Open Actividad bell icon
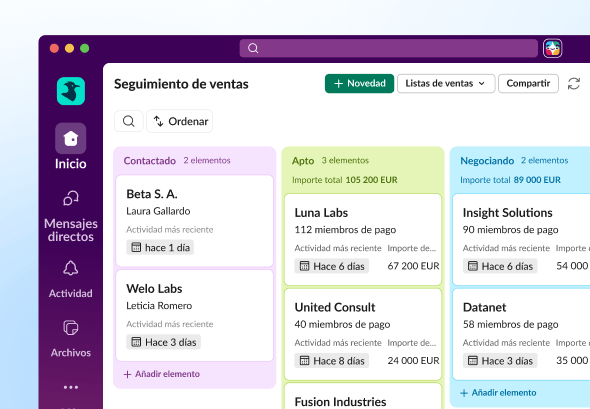Screen dimensions: 590x409 click(71, 268)
